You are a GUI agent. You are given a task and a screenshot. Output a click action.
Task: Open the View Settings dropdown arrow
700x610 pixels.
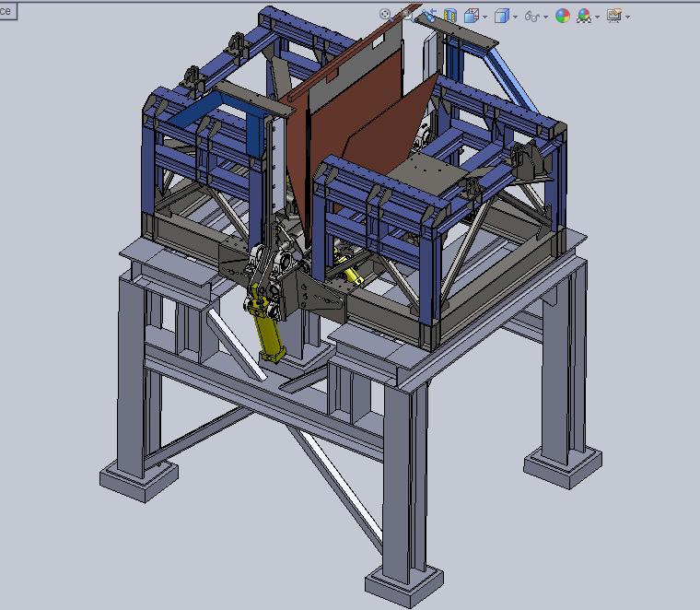[x=628, y=17]
